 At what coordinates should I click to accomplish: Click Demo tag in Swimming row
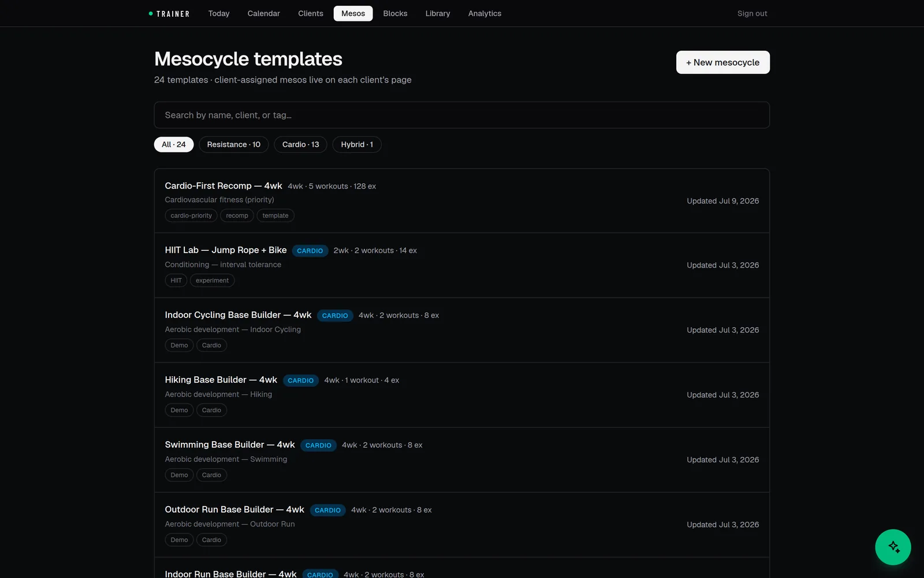[x=179, y=475]
